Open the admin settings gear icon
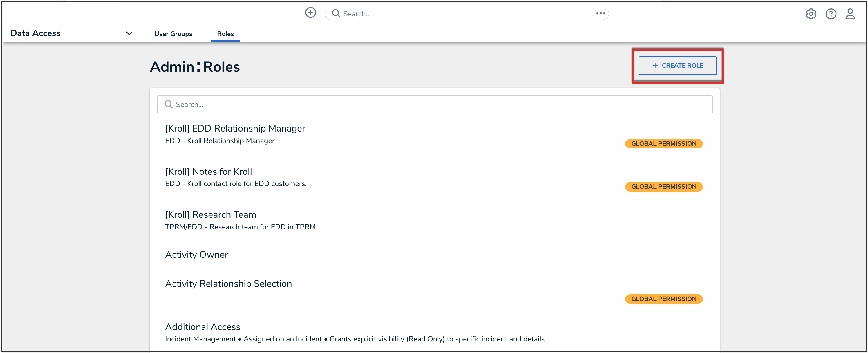 pyautogui.click(x=811, y=14)
